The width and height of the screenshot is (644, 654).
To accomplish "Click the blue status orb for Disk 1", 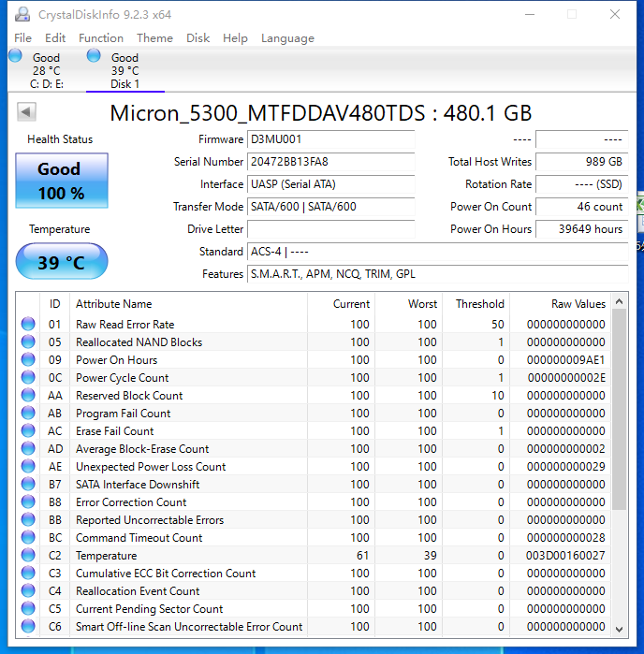I will (94, 55).
